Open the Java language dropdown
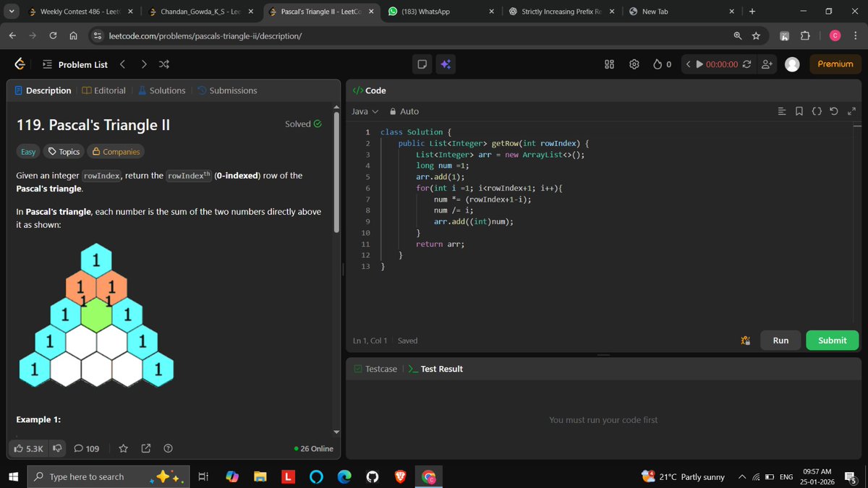This screenshot has width=868, height=488. (x=365, y=111)
